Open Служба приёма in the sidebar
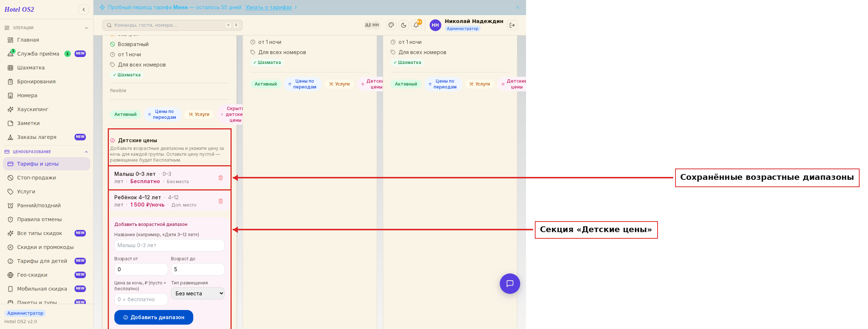The height and width of the screenshot is (329, 868). (46, 54)
